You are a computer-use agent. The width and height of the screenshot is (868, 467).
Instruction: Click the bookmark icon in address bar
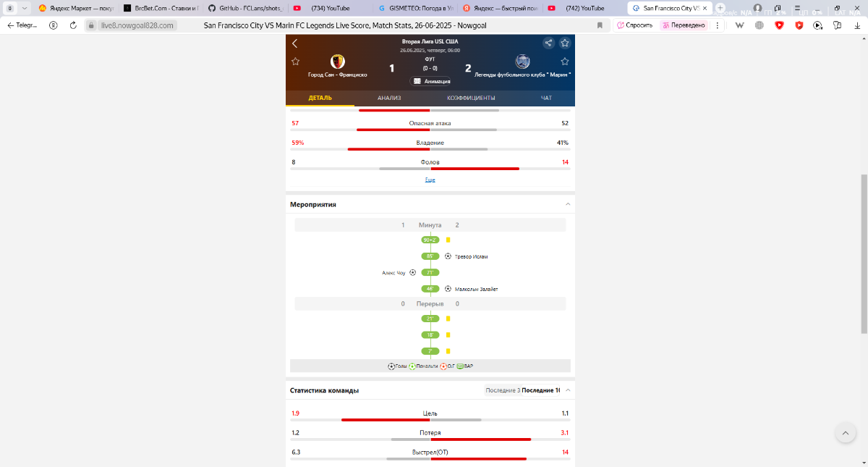tap(600, 25)
